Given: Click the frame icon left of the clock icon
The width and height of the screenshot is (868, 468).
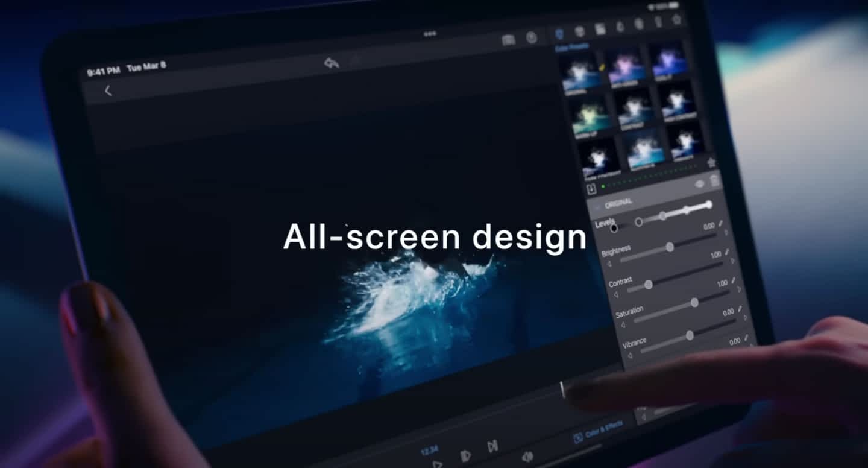Looking at the screenshot, I should pos(508,40).
